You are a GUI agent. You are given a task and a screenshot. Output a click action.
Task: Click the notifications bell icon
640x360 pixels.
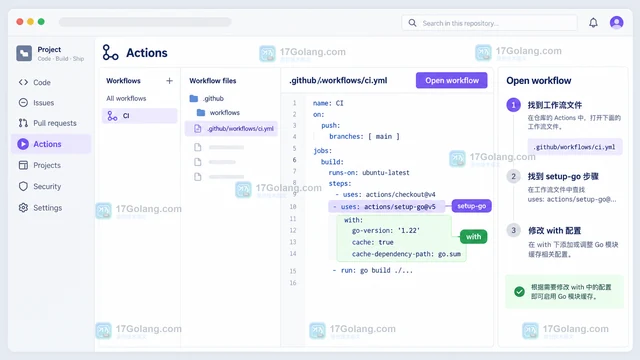pyautogui.click(x=593, y=23)
